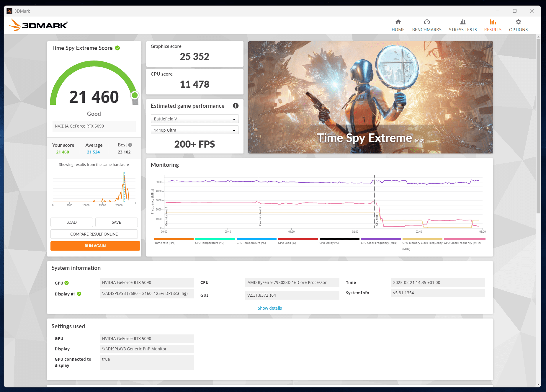The image size is (546, 392).
Task: Click NVIDIA GeForce RTX 5090 in Settings used
Action: [147, 339]
